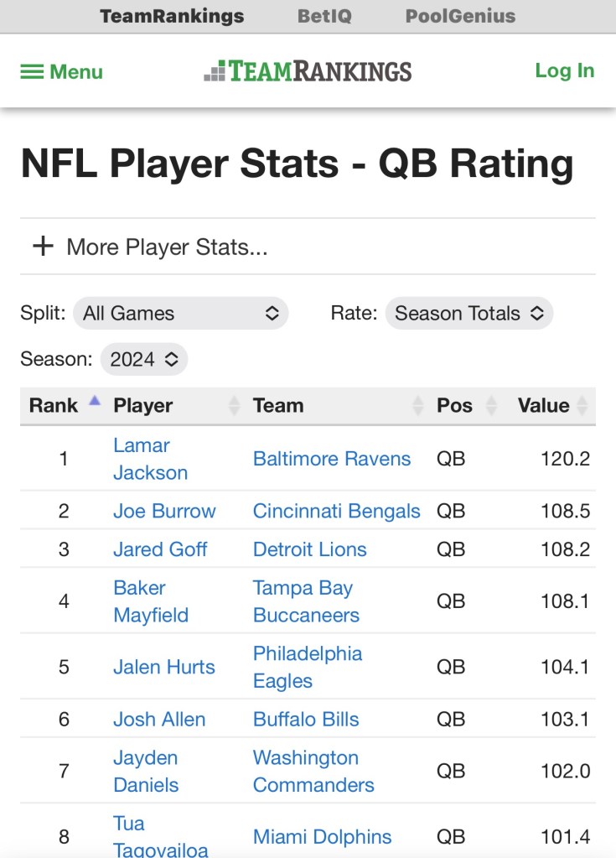Select the TeamRankings top tab

click(x=172, y=16)
